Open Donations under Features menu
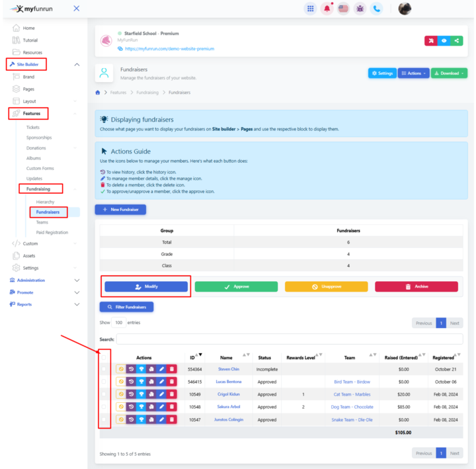This screenshot has width=476, height=469. click(x=36, y=148)
